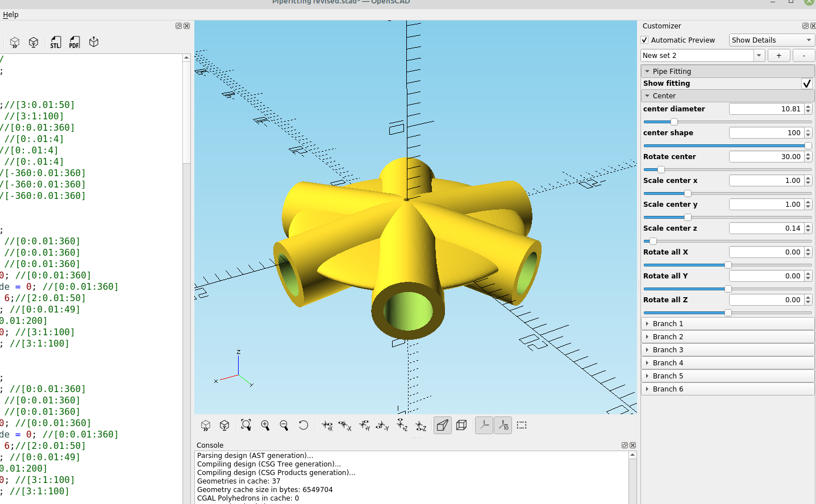This screenshot has width=816, height=504.
Task: Select the Render icon in the top toolbar
Action: pyautogui.click(x=34, y=41)
